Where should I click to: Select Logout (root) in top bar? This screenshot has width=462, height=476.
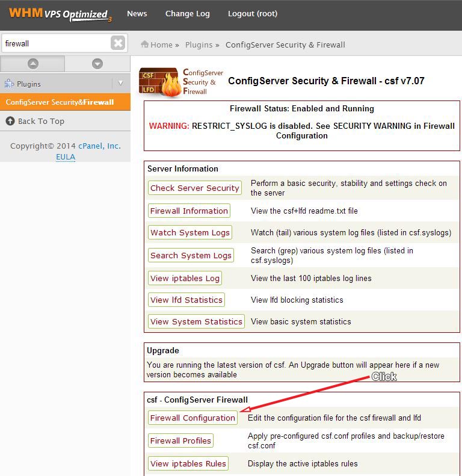(x=253, y=14)
